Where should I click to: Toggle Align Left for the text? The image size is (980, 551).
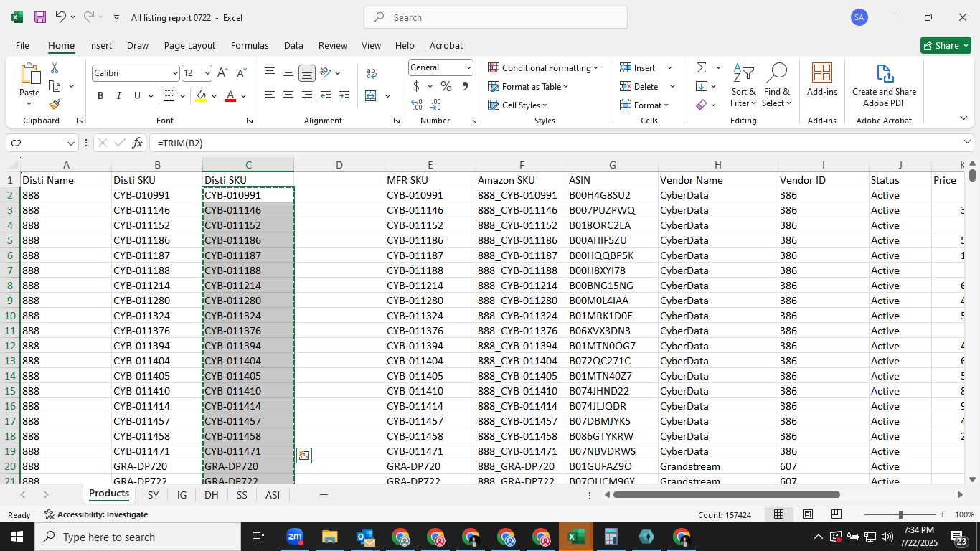[x=270, y=96]
